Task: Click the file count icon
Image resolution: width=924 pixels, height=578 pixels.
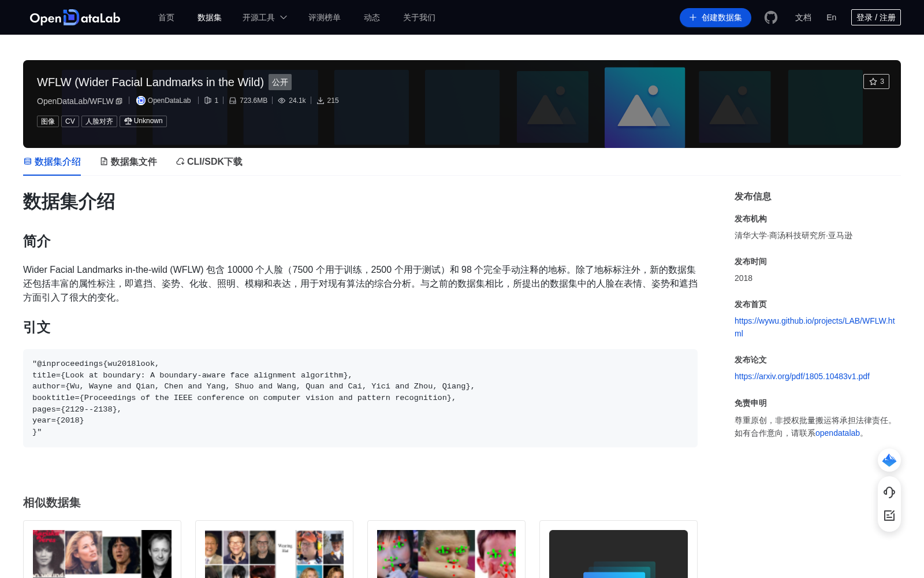Action: click(208, 101)
